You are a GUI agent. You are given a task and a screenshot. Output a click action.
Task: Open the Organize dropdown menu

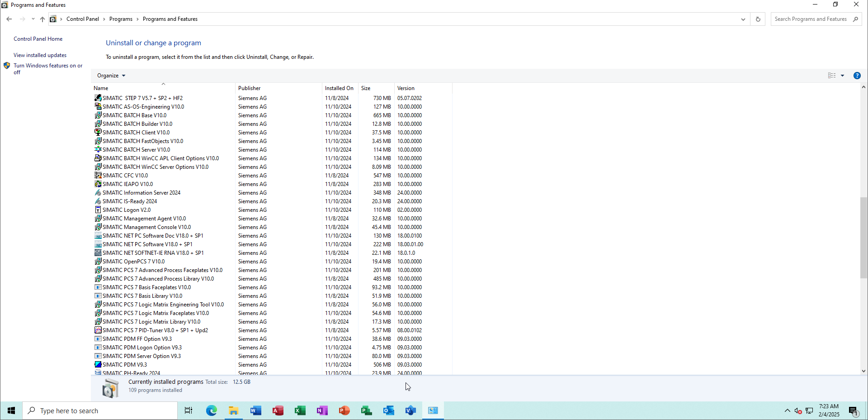tap(111, 76)
